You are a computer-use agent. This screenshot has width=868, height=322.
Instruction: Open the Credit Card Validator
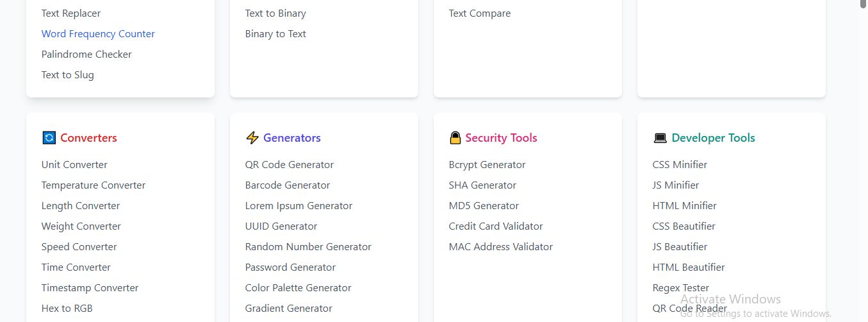click(x=496, y=226)
